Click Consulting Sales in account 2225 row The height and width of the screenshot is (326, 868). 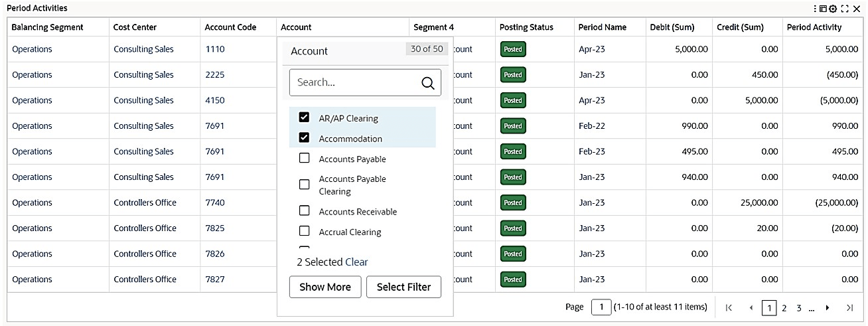click(143, 75)
